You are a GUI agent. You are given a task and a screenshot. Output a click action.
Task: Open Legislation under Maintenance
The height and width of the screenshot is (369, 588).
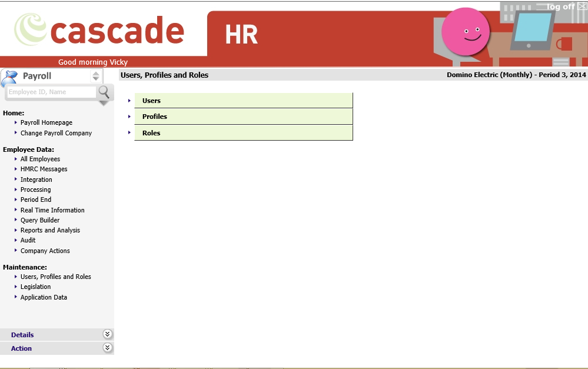[36, 287]
